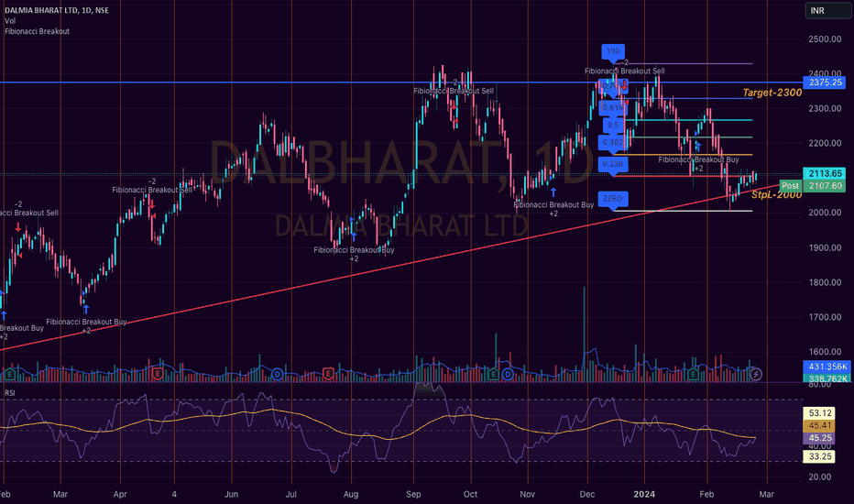
Task: Click the 2200.00 price axis label
Action: tap(825, 143)
